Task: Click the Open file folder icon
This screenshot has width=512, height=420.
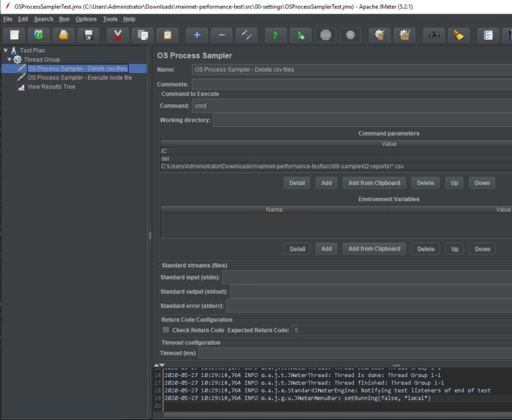Action: pos(63,35)
